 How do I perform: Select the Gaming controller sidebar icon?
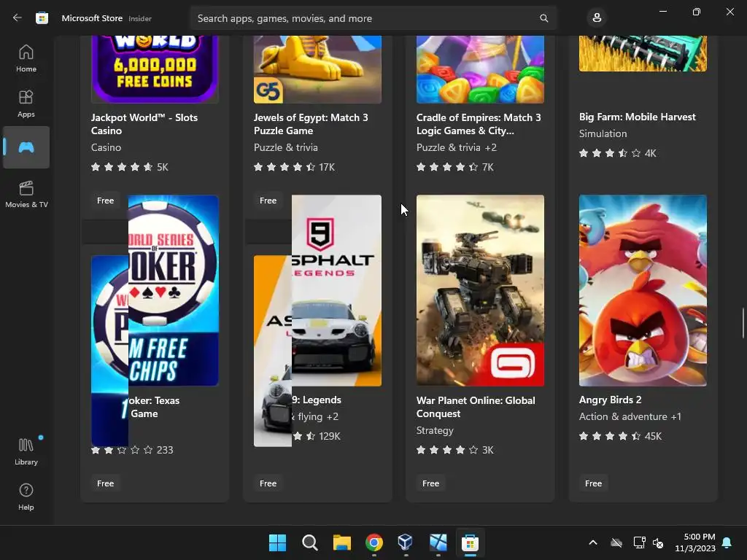(x=26, y=147)
